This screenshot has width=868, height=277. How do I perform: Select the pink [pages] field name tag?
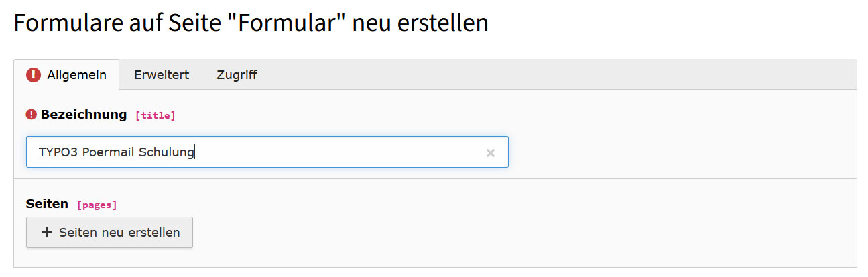point(97,205)
